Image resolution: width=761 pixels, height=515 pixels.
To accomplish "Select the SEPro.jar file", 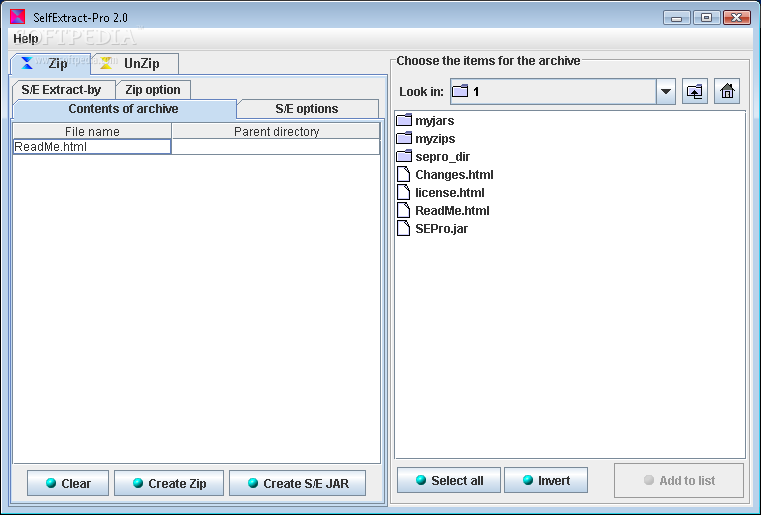I will point(432,228).
